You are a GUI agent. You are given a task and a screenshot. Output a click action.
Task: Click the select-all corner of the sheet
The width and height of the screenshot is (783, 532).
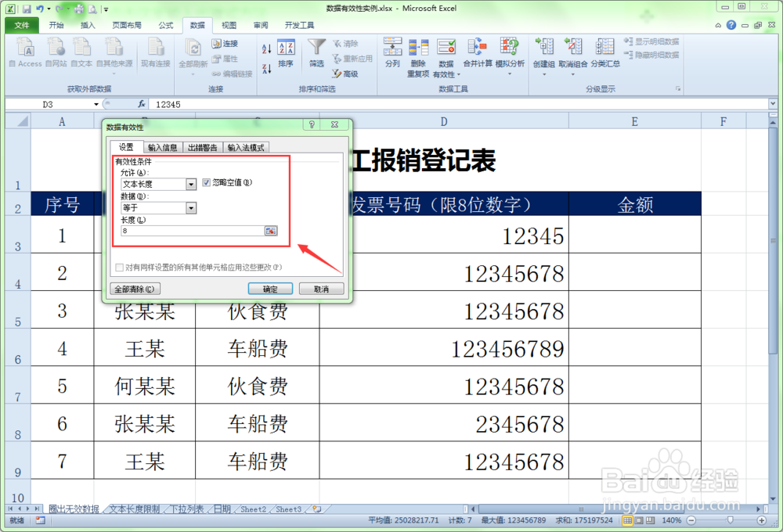[x=18, y=121]
